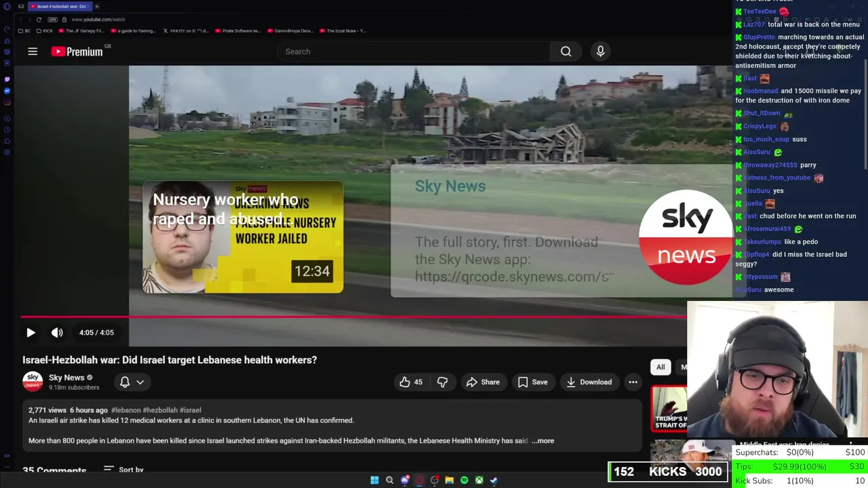Open Twitch in the browser sidebar
The height and width of the screenshot is (488, 868).
(7, 79)
